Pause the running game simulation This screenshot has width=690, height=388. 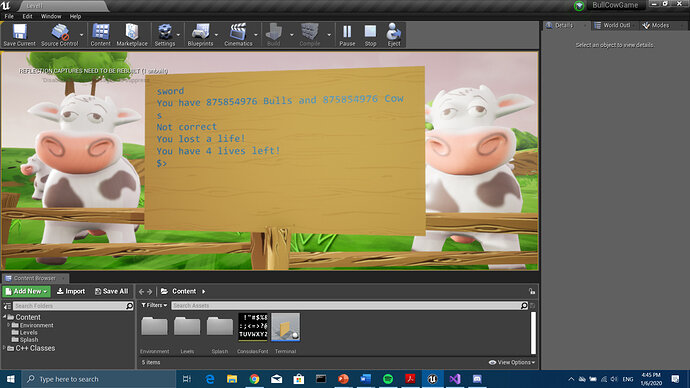tap(347, 35)
